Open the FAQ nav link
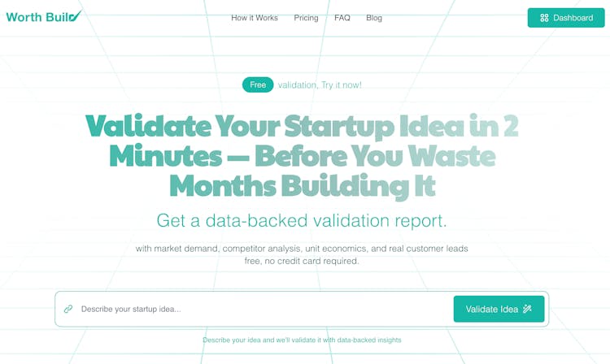 pos(342,18)
